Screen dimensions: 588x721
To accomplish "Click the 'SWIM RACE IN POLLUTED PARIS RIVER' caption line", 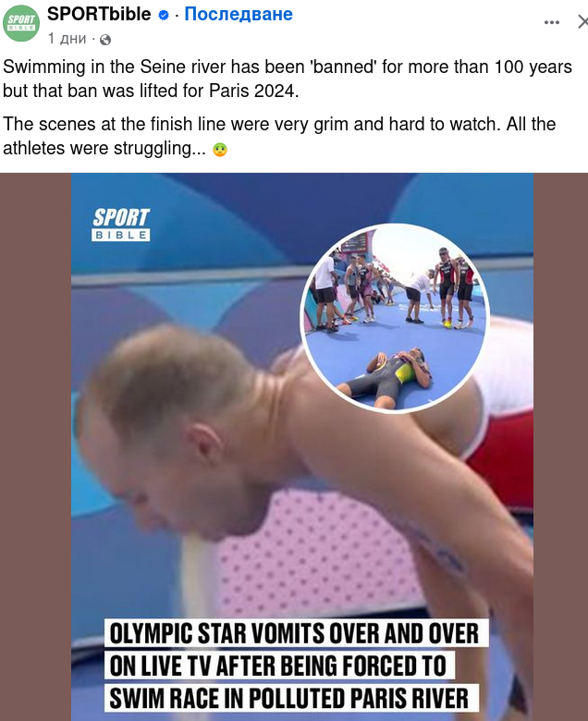I will (x=289, y=698).
